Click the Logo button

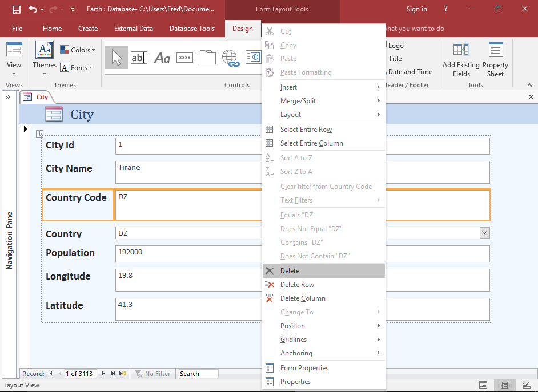point(395,46)
